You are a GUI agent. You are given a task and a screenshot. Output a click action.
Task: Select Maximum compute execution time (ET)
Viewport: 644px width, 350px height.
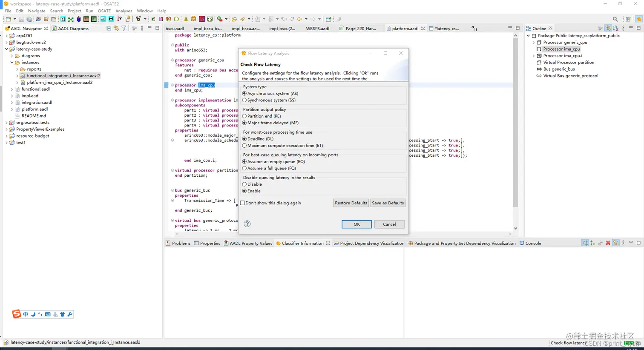pos(282,146)
